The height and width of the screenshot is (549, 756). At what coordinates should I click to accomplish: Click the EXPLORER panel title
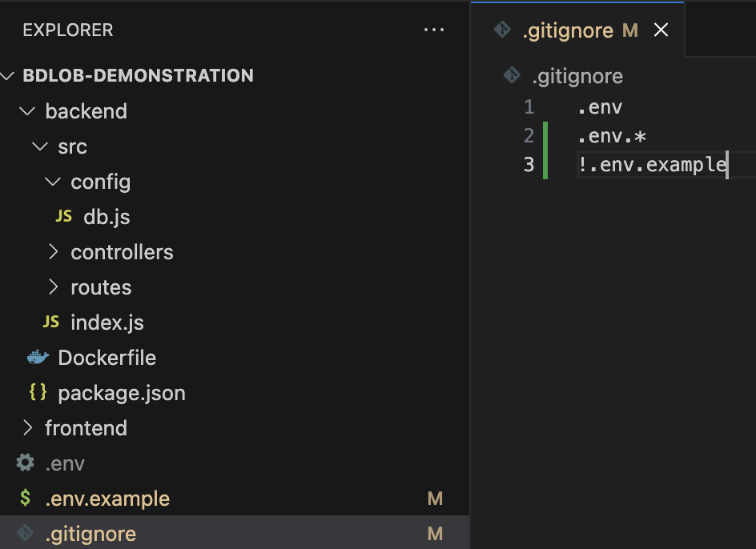click(68, 30)
